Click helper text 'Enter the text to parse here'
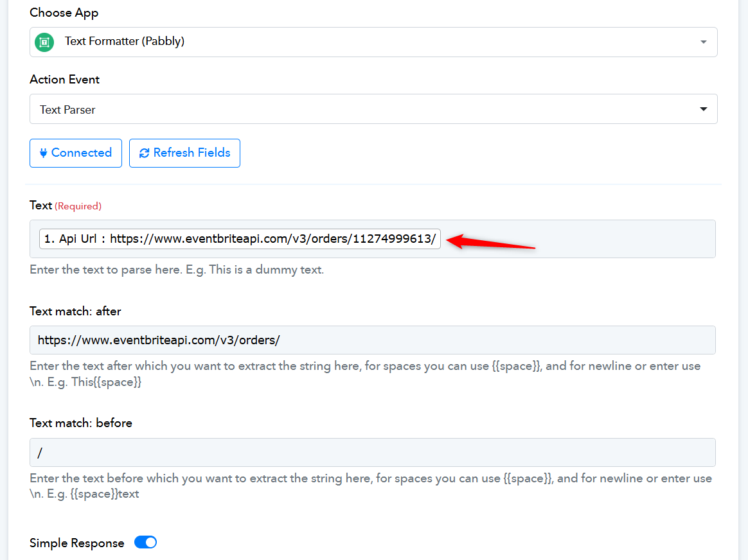This screenshot has height=560, width=748. [x=177, y=270]
